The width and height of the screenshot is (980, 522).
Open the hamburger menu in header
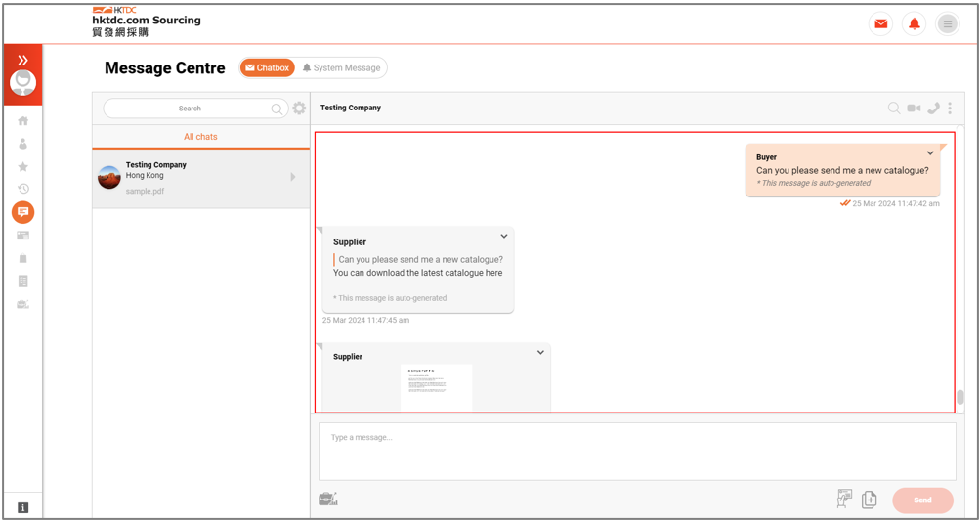[947, 23]
